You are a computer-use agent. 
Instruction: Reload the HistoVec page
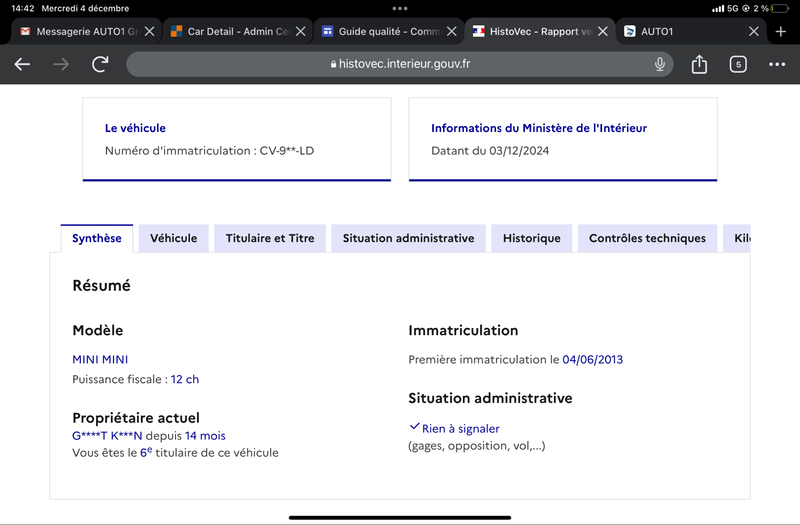coord(100,64)
